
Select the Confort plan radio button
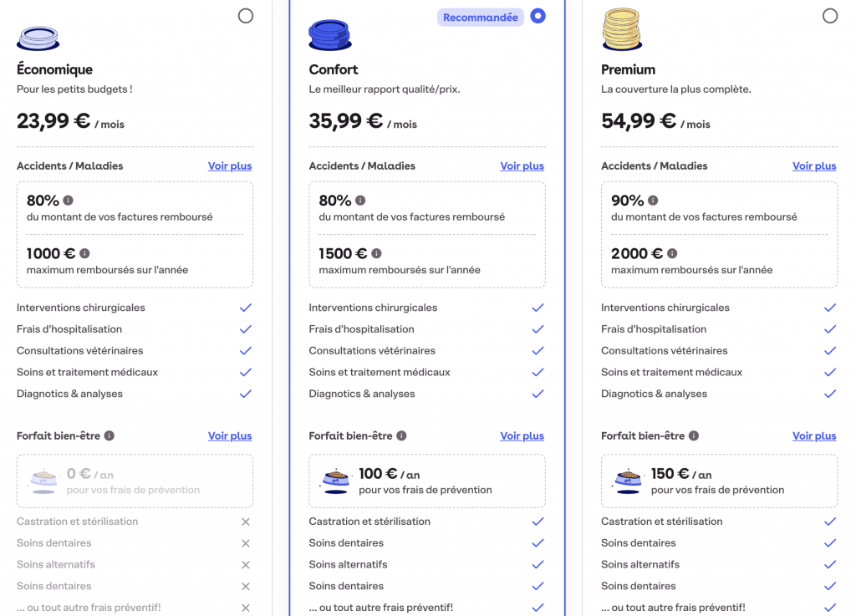pyautogui.click(x=538, y=16)
